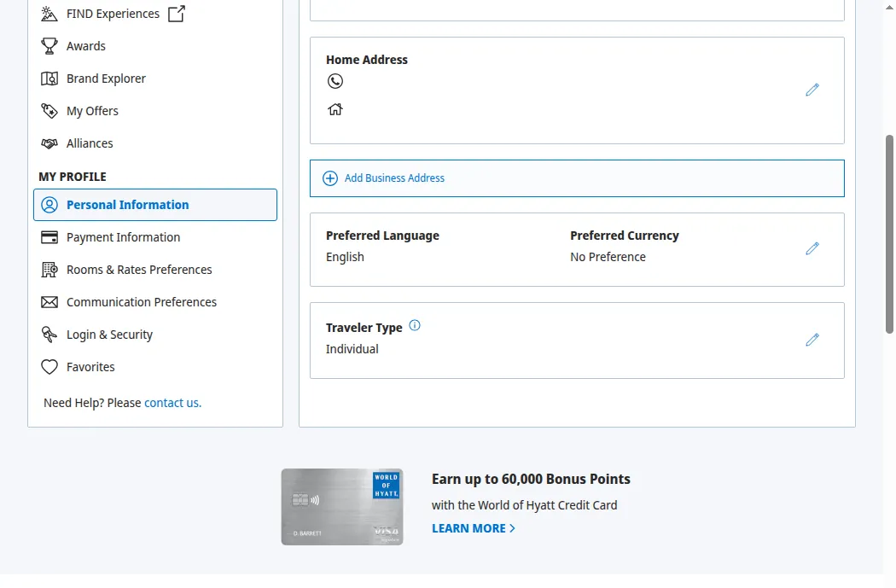The height and width of the screenshot is (588, 896).
Task: Click the plus circle icon for business address
Action: (330, 178)
